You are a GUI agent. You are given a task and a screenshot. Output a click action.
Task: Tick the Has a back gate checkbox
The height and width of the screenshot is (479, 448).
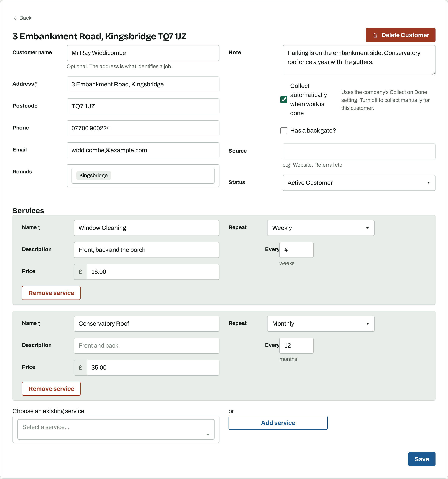click(x=284, y=131)
